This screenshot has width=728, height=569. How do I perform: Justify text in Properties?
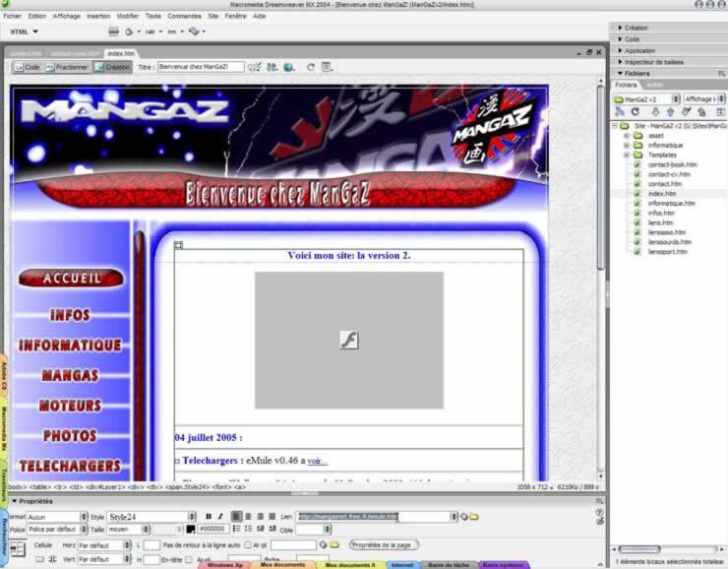click(273, 517)
